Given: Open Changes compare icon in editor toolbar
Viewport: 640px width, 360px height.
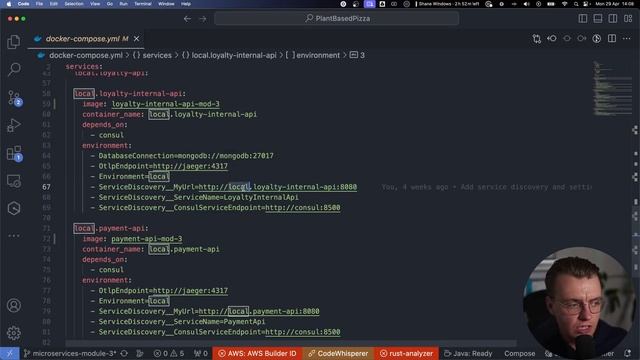Looking at the screenshot, I should click(x=537, y=39).
